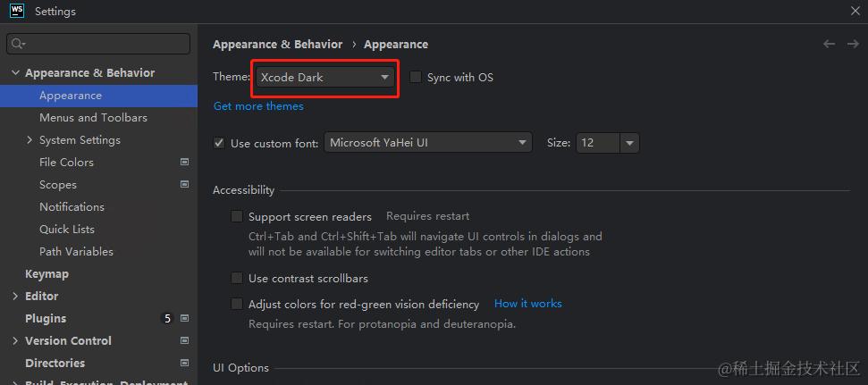Screen dimensions: 868x385
Task: Click the settings search field
Action: 98,43
